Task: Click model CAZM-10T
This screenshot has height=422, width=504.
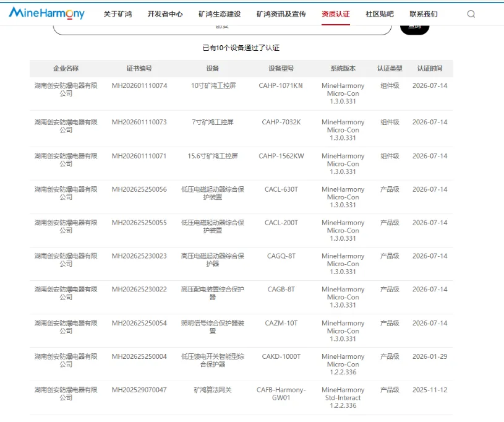Action: tap(281, 323)
